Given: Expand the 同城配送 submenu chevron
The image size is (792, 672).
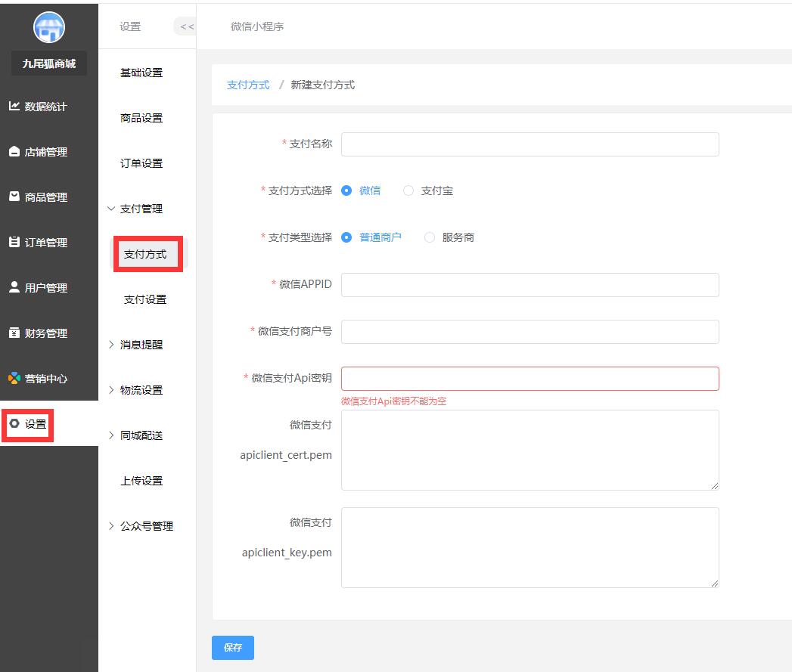Looking at the screenshot, I should pos(111,435).
